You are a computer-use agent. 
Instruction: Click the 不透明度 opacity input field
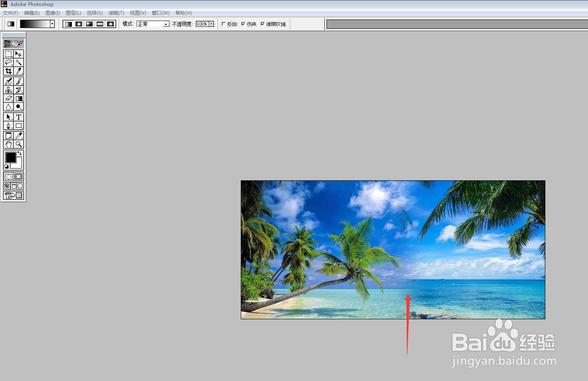(x=202, y=24)
